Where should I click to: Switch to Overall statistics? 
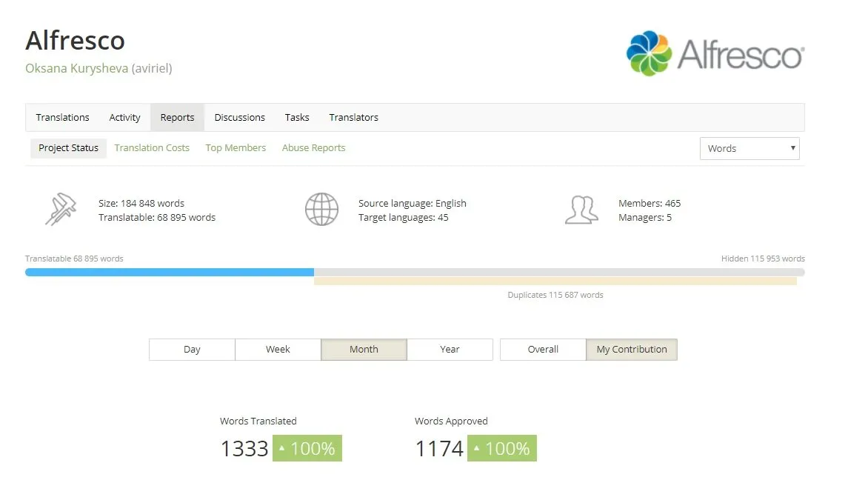pyautogui.click(x=543, y=350)
